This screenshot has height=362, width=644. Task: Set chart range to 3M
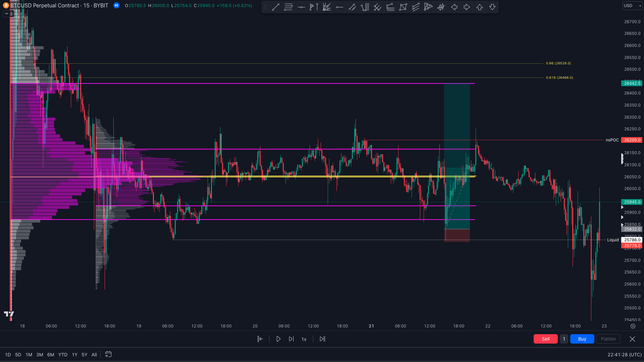40,354
